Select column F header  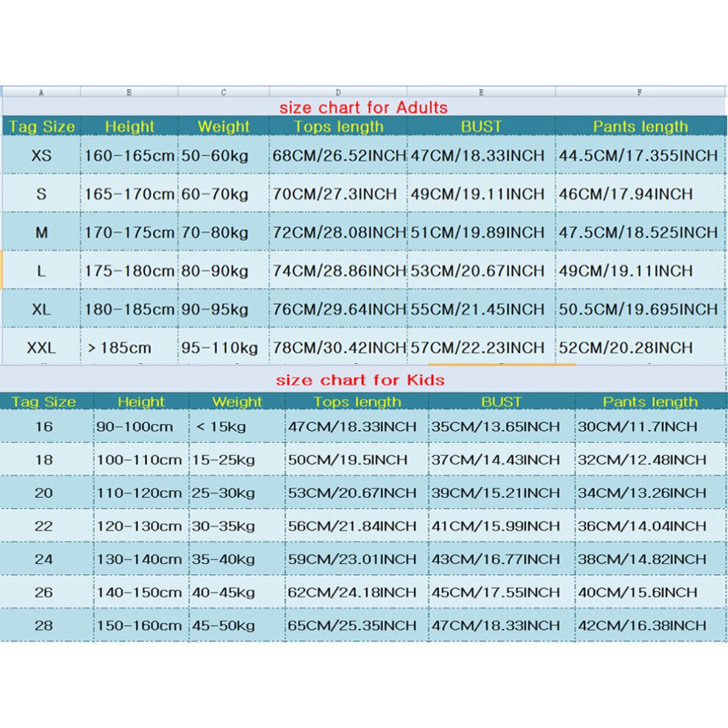[x=639, y=92]
